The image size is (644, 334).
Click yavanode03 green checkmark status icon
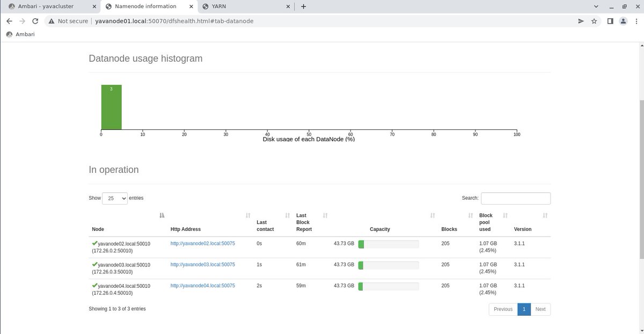94,264
